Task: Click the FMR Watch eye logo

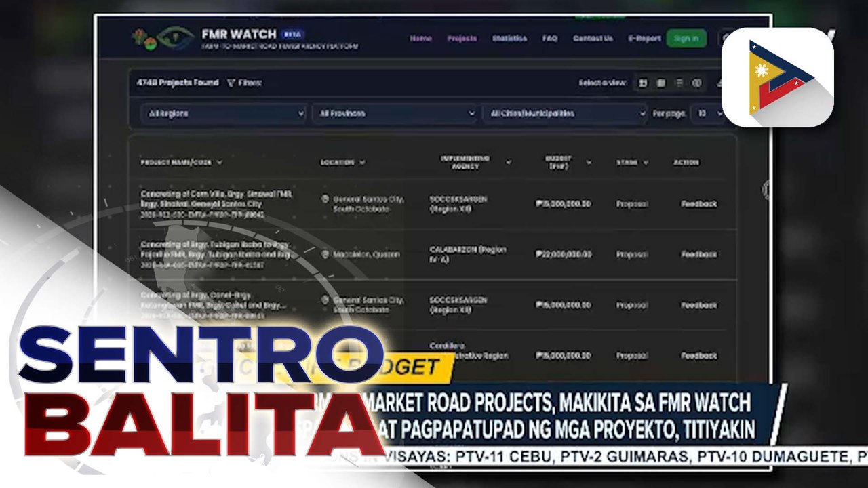Action: point(175,38)
